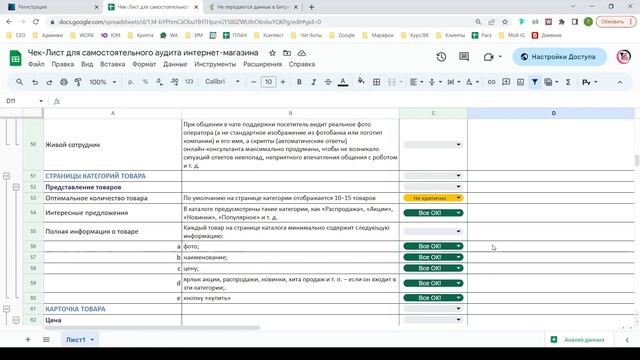640x360 pixels.
Task: Bookmark this page with the star
Action: click(505, 22)
